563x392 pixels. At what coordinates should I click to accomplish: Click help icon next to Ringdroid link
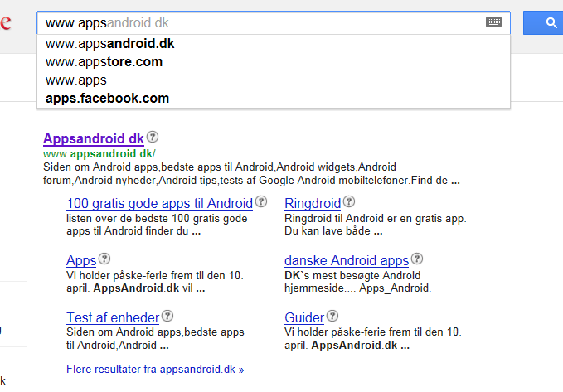point(349,201)
